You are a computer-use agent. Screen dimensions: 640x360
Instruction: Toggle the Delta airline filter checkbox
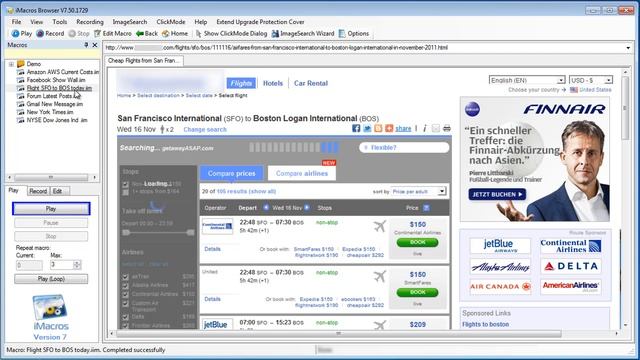(126, 317)
